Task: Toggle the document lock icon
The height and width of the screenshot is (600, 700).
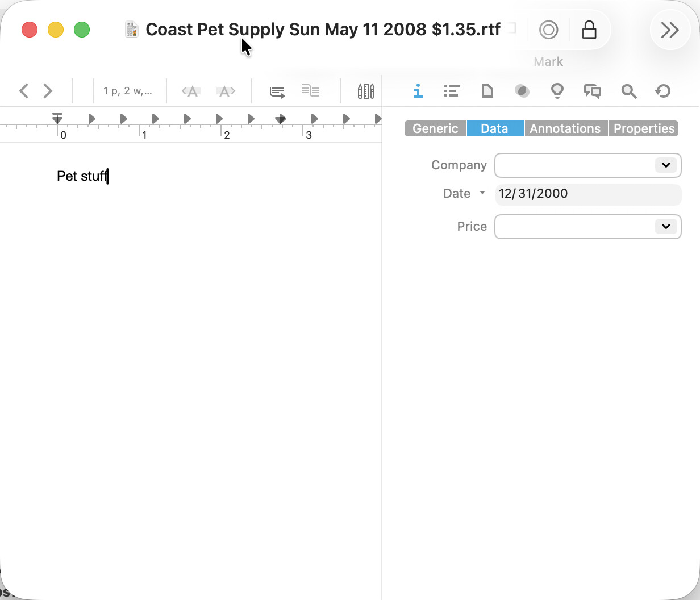Action: click(x=589, y=30)
